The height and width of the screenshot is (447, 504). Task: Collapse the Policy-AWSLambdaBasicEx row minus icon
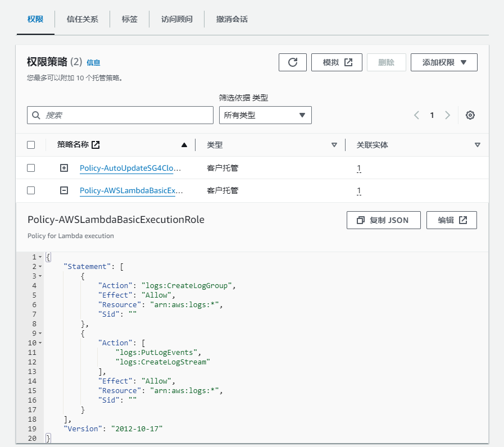click(64, 190)
